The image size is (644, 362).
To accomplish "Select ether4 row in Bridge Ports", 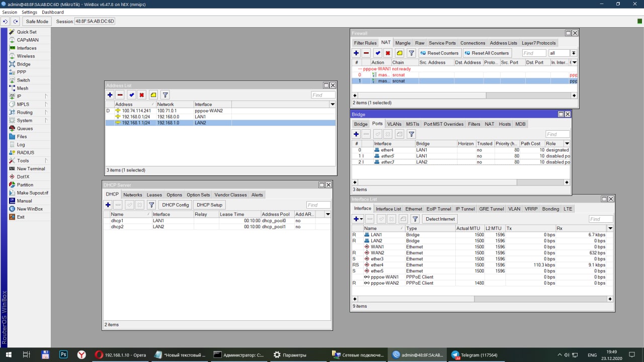I will (x=461, y=150).
